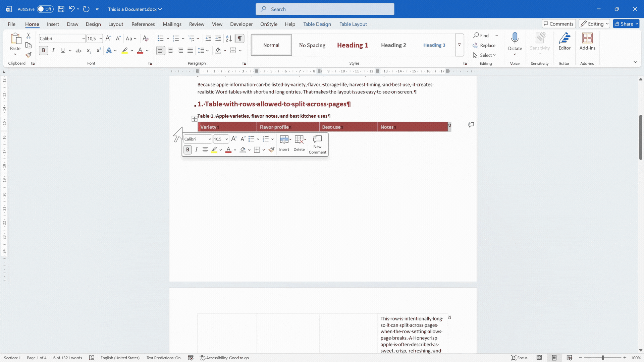Toggle Strikethrough formatting
644x362 pixels.
[x=78, y=51]
